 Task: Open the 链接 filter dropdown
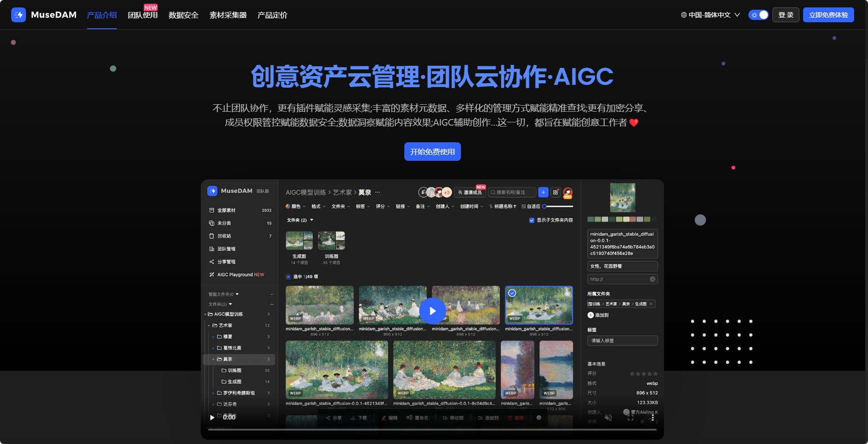click(403, 206)
